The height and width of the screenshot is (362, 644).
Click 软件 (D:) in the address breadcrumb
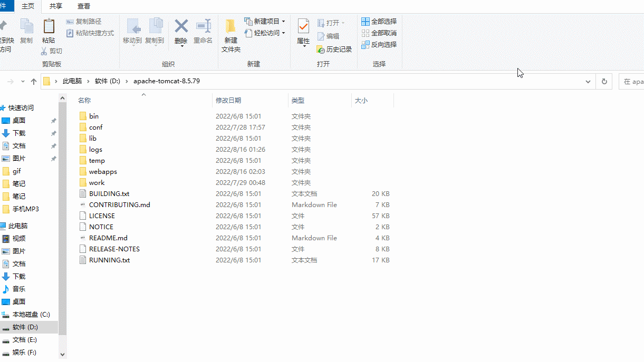point(108,81)
